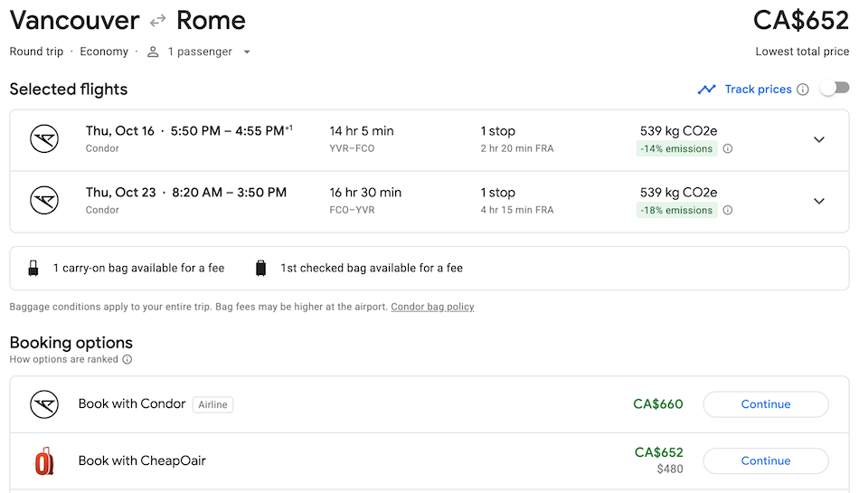This screenshot has width=868, height=493.
Task: Click the 1 carry-on bag available for a fee text
Action: tap(138, 268)
